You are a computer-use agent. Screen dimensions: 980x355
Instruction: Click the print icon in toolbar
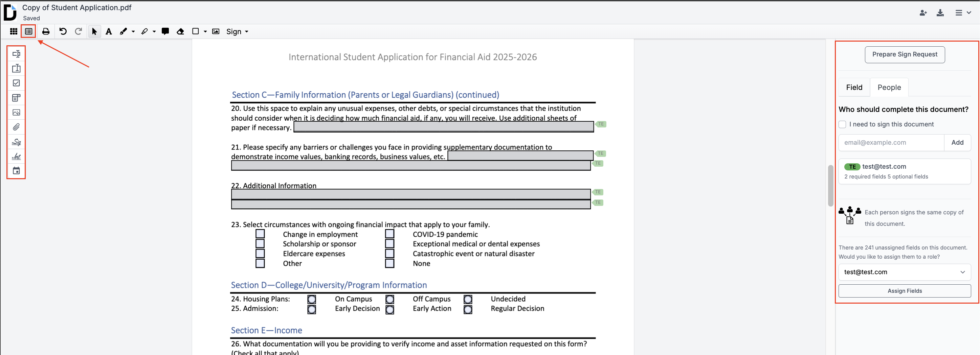46,31
